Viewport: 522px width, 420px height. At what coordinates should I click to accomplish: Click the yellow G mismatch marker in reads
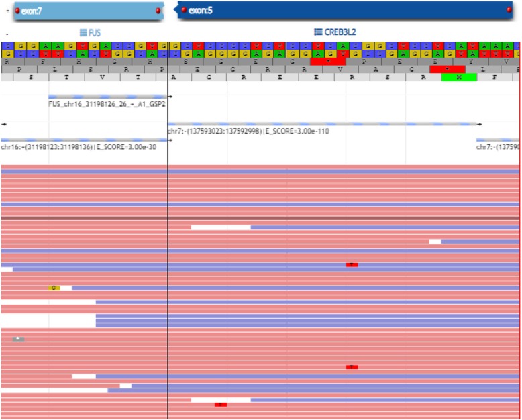click(54, 288)
